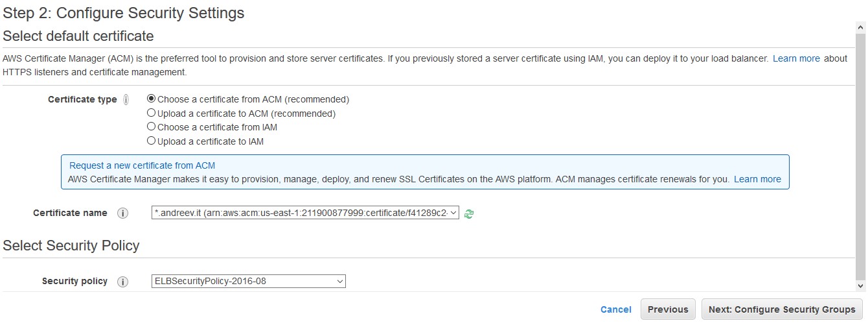This screenshot has width=868, height=325.
Task: Click the Certificate name info icon
Action: [122, 213]
